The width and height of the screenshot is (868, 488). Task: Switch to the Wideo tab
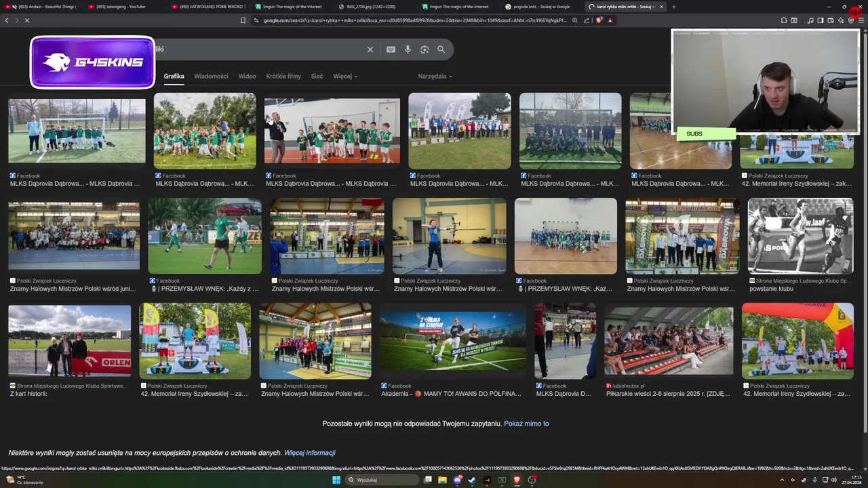coord(247,76)
